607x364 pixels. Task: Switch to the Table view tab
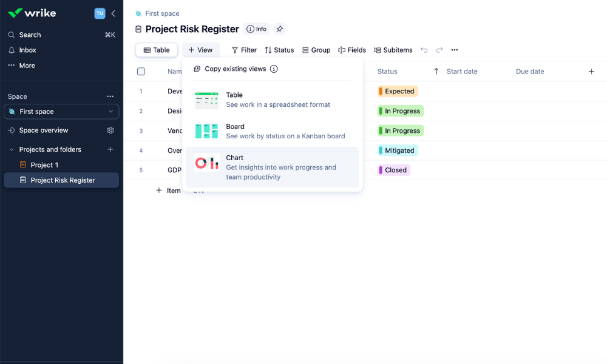(x=157, y=50)
